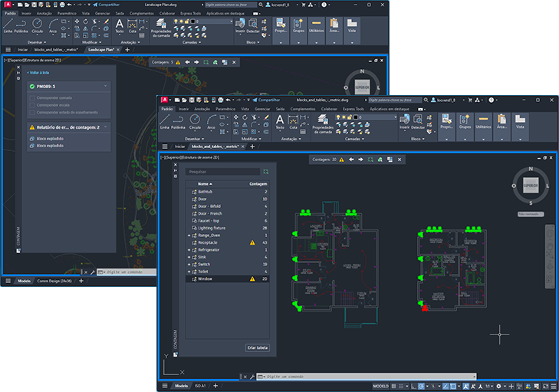Select the Cota dimension tool in the blocks_and_tables window
Screen dimensions: 559x392
pos(293,122)
